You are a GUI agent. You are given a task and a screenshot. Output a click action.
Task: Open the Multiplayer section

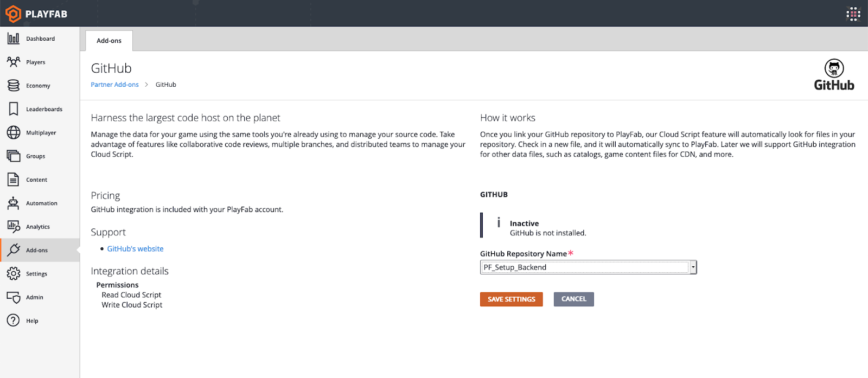pos(40,132)
